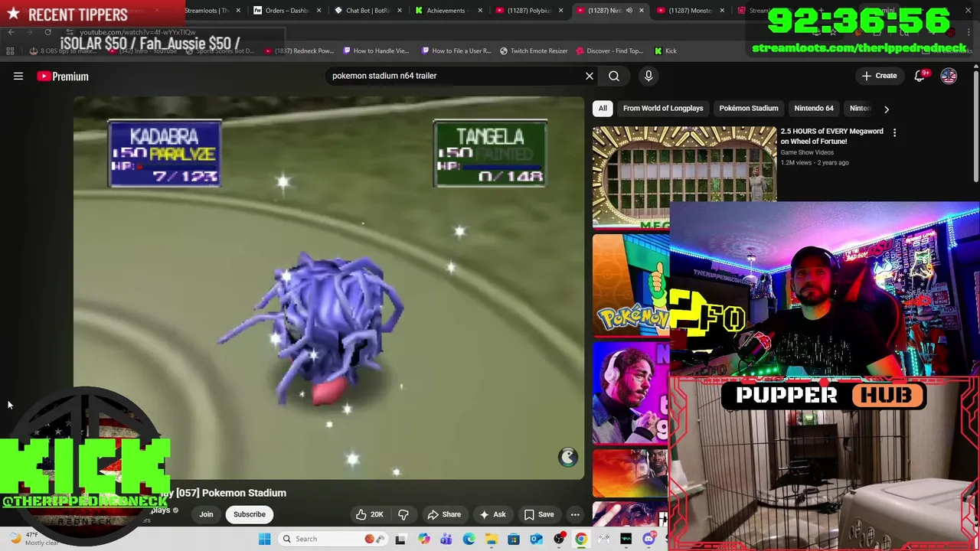Open the Kick bookmark
Image resolution: width=980 pixels, height=551 pixels.
(x=665, y=51)
